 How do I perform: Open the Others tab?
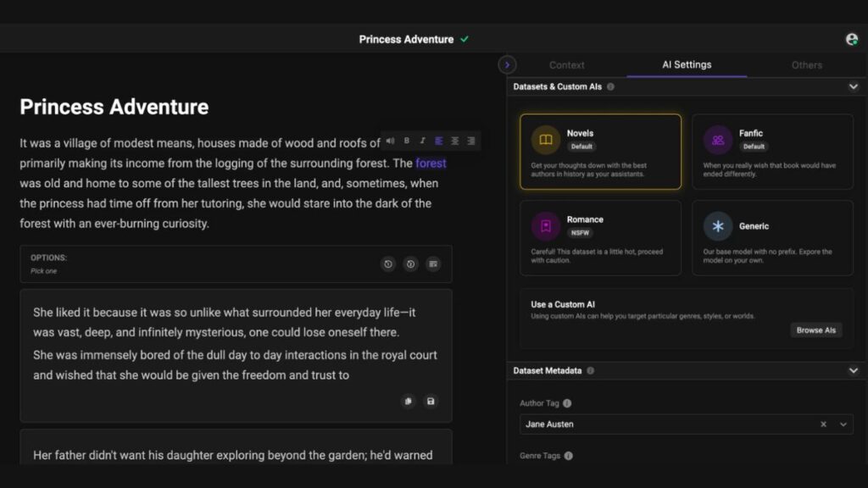(x=806, y=65)
